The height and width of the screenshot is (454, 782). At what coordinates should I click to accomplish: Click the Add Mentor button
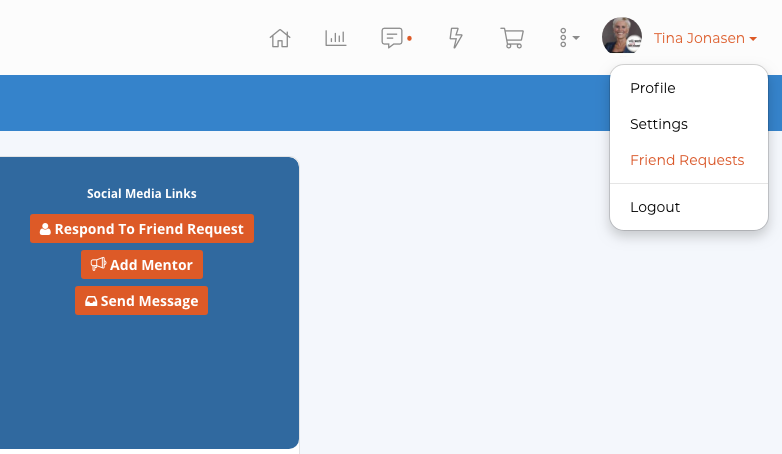tap(142, 264)
